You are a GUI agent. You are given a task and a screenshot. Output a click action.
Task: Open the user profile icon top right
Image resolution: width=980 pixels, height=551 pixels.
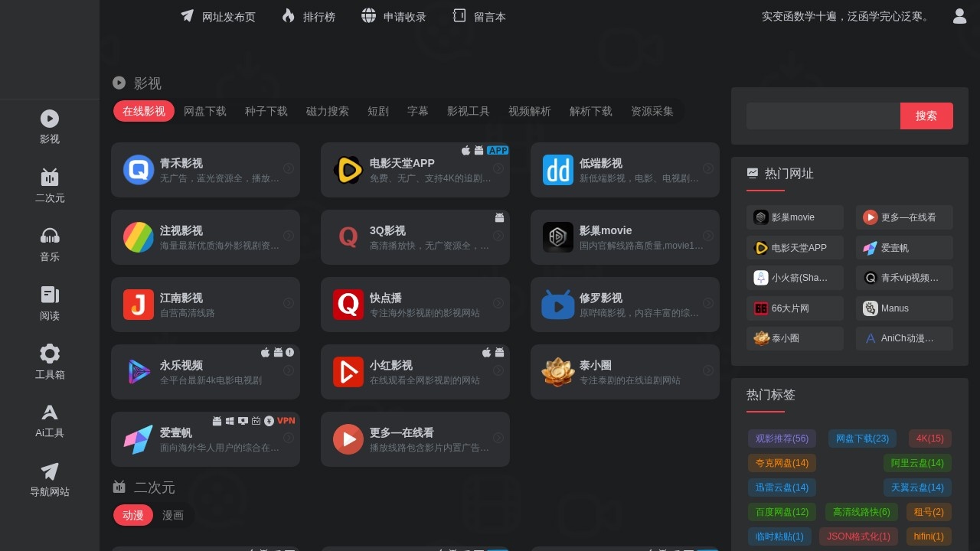pyautogui.click(x=959, y=15)
